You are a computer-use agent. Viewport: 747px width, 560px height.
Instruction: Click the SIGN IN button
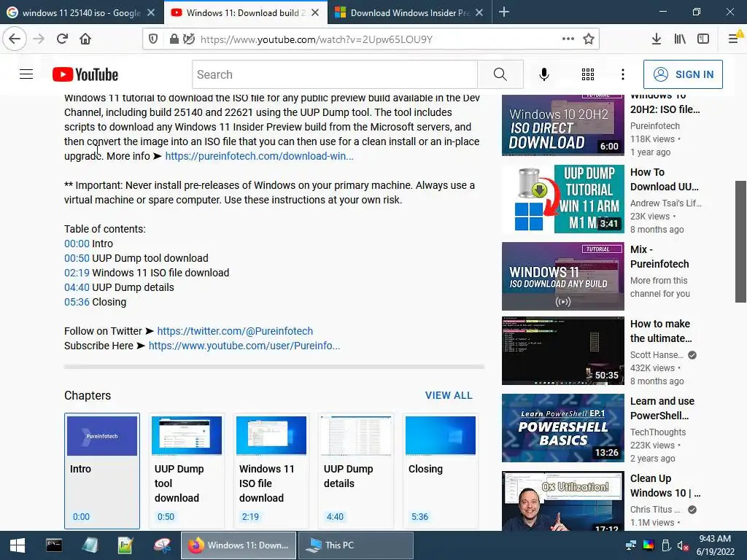[683, 74]
